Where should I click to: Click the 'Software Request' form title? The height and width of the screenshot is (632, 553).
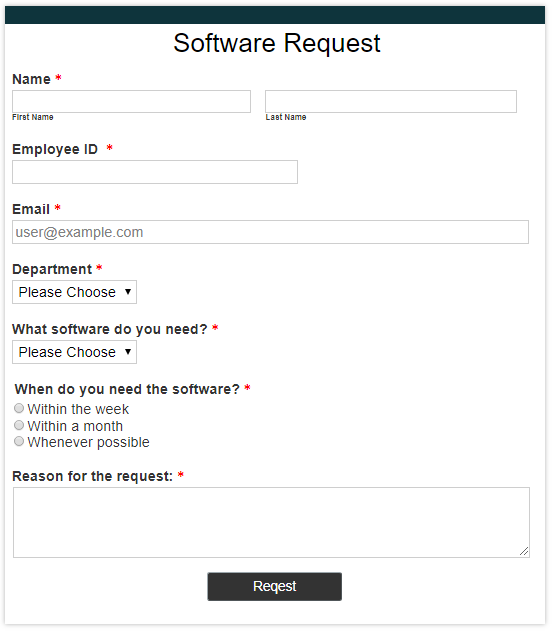[277, 44]
